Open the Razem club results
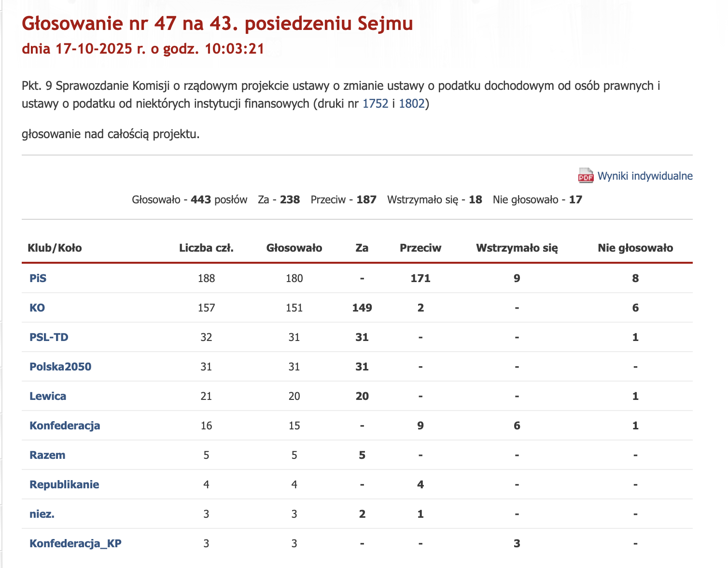The width and height of the screenshot is (728, 568). (47, 455)
